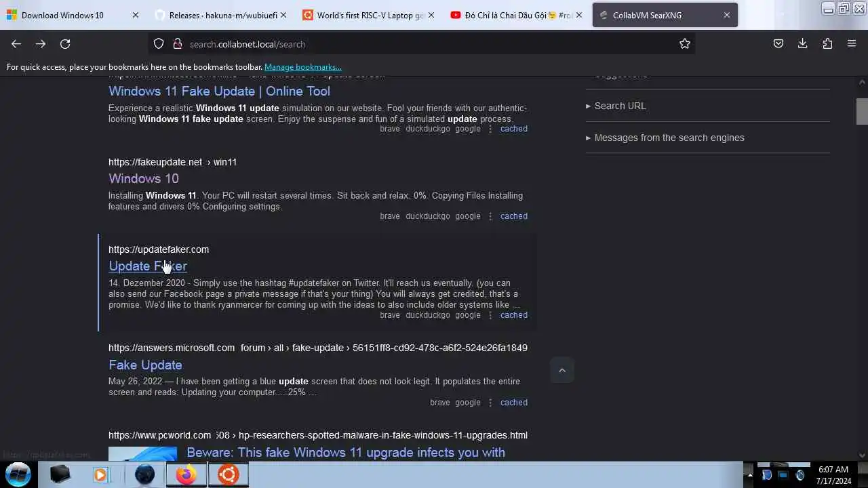Open the Save to Pocket button
The image size is (868, 488).
pos(778,44)
